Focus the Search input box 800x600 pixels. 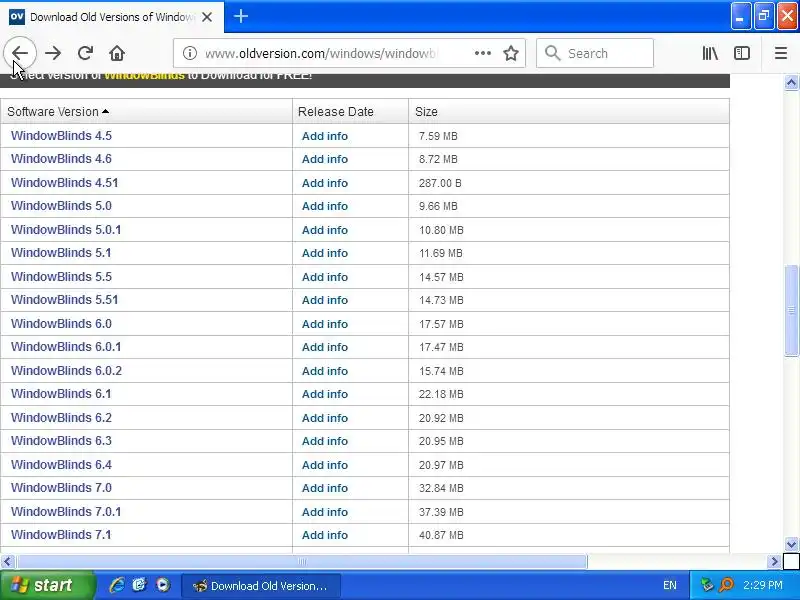595,53
